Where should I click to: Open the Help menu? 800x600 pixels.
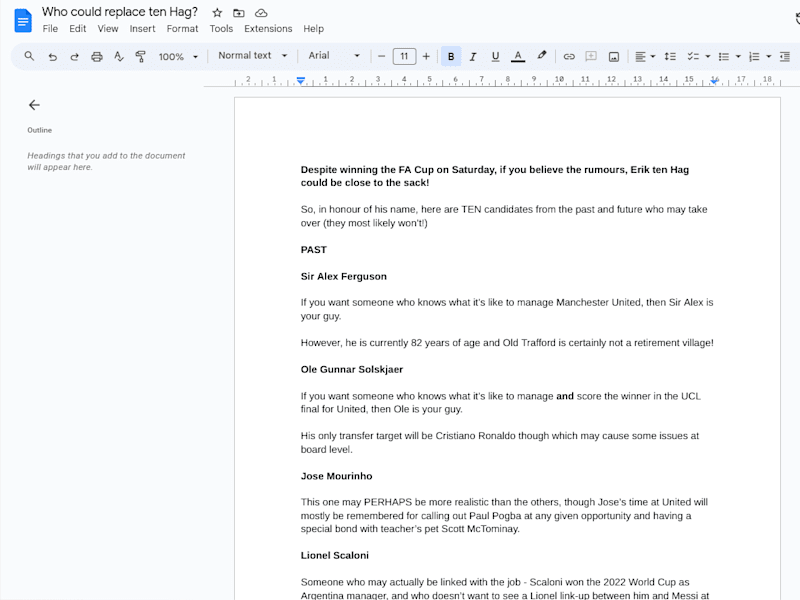(313, 29)
